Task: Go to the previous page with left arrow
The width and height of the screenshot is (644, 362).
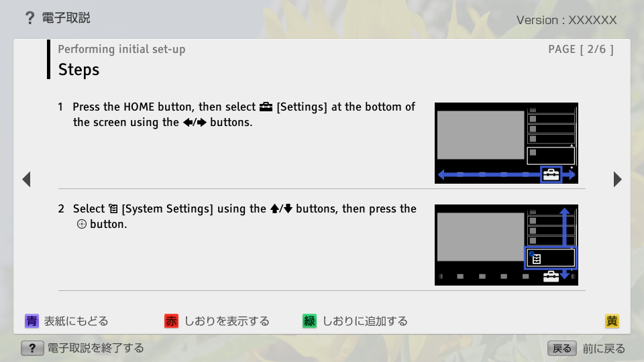Action: click(x=27, y=180)
